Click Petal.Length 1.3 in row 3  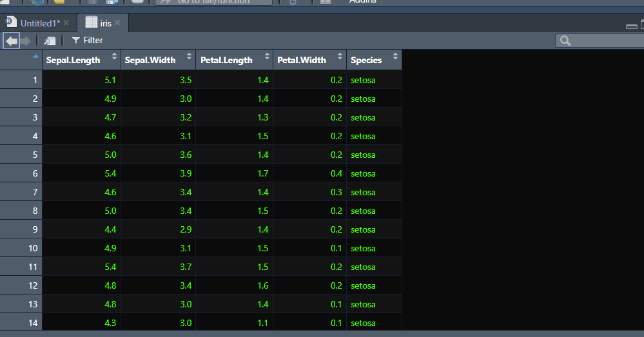tap(263, 117)
